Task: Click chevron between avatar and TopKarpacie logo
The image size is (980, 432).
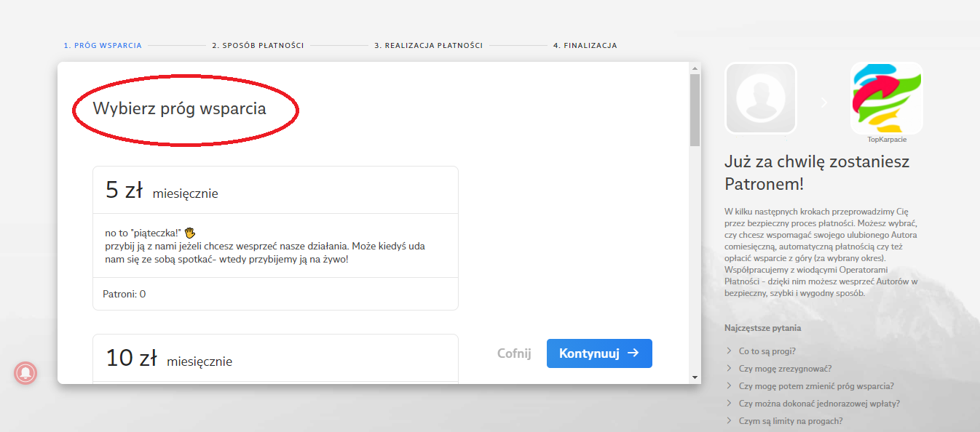Action: 824,103
